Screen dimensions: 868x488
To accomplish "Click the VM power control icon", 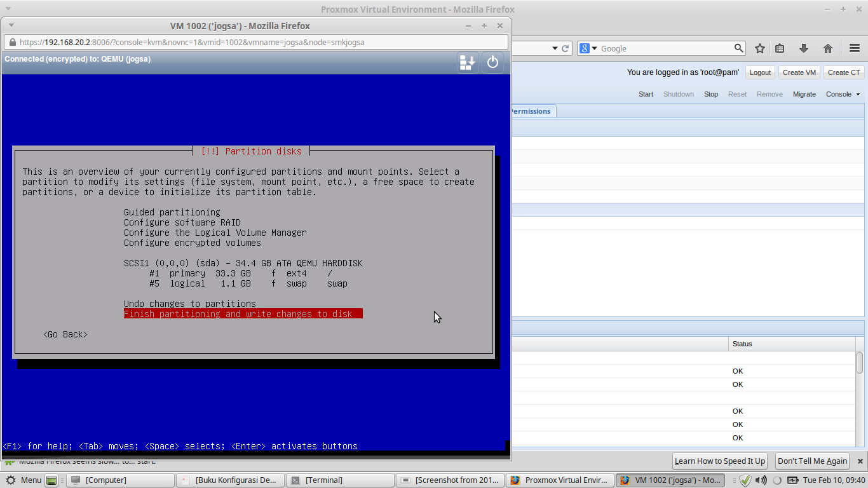I will coord(492,62).
